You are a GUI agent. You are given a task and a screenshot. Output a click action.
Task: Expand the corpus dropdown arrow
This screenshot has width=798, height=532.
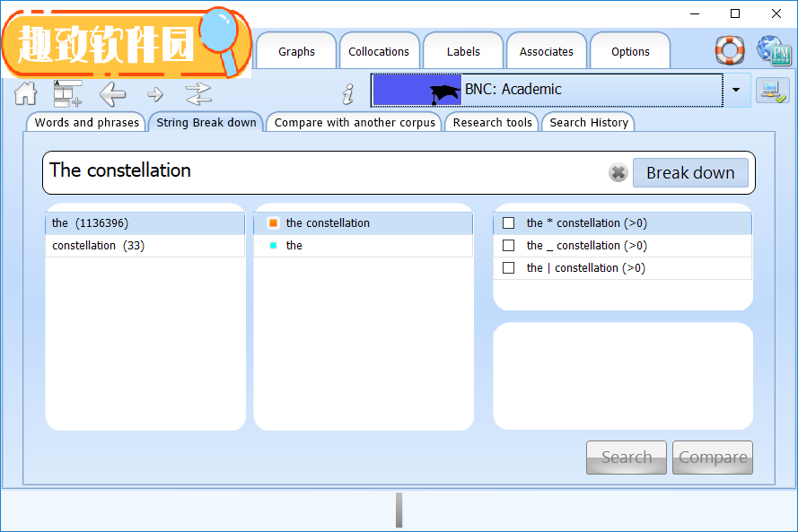736,90
